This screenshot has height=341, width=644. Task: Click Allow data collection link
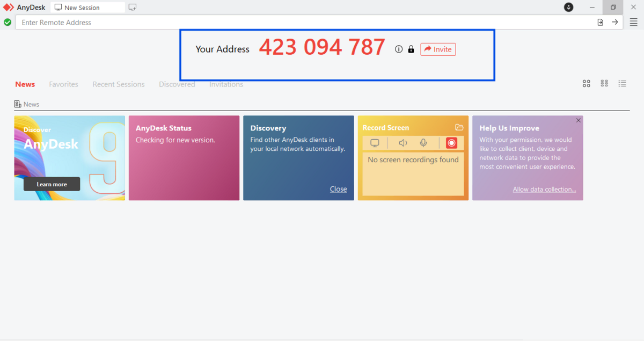click(x=544, y=189)
